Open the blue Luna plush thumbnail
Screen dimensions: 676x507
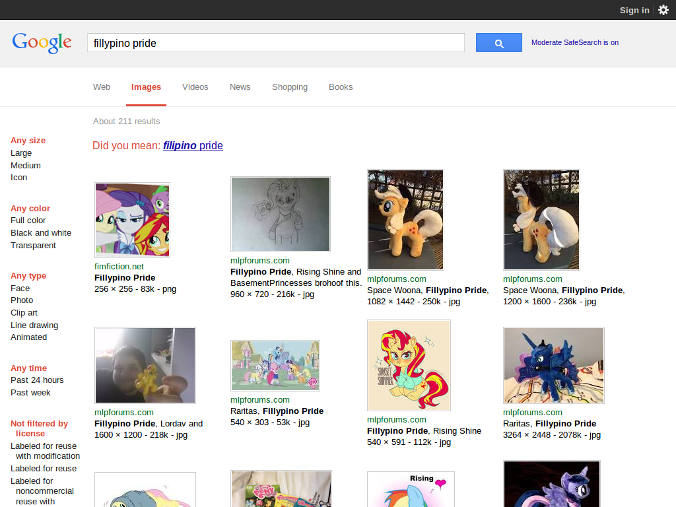click(x=554, y=365)
